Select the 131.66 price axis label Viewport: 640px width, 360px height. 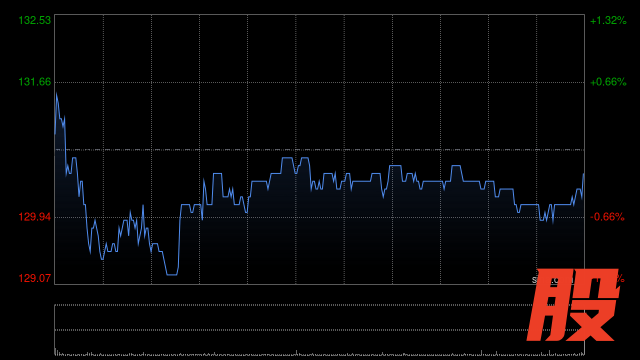coord(35,82)
